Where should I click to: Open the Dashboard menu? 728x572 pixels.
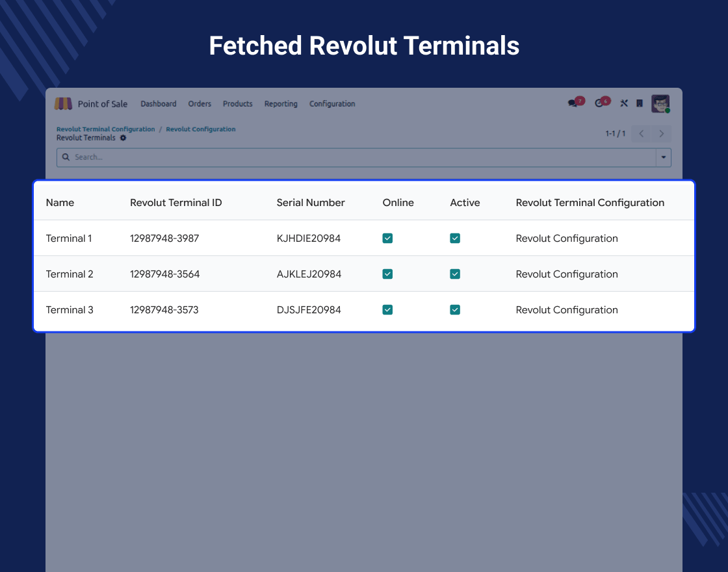pyautogui.click(x=159, y=103)
